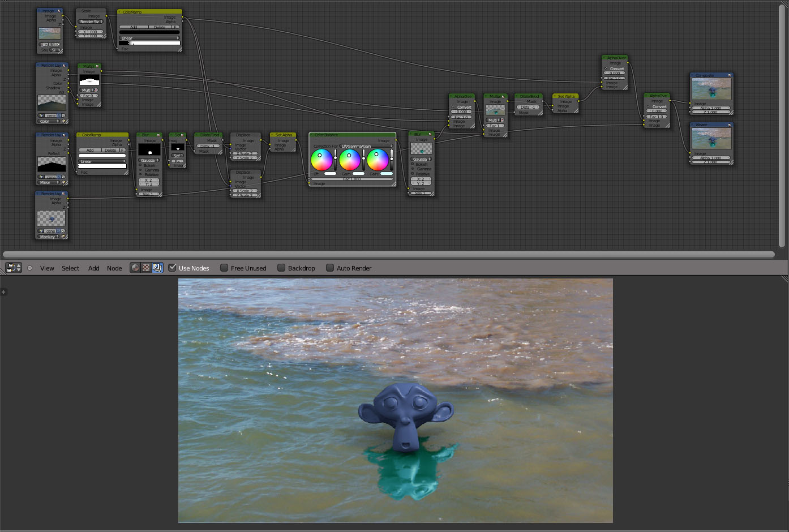Toggle preview icon on the top Image node
789x532 pixels.
point(59,11)
